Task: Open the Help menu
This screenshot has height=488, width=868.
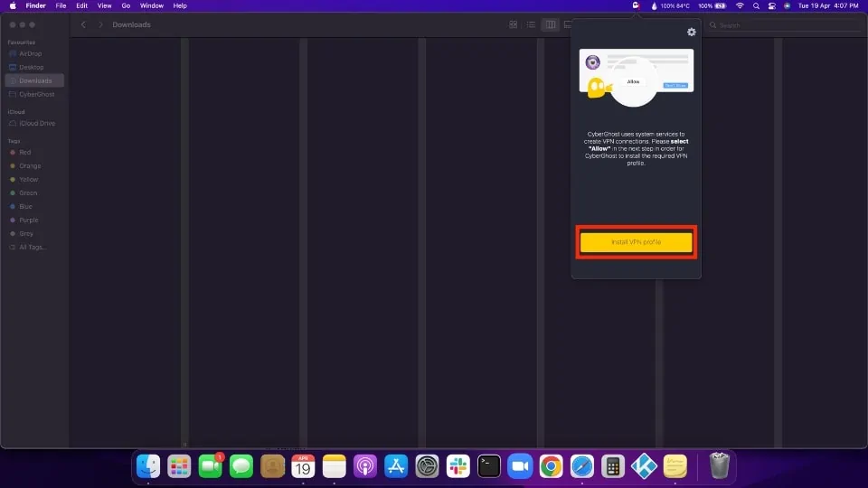Action: click(180, 5)
